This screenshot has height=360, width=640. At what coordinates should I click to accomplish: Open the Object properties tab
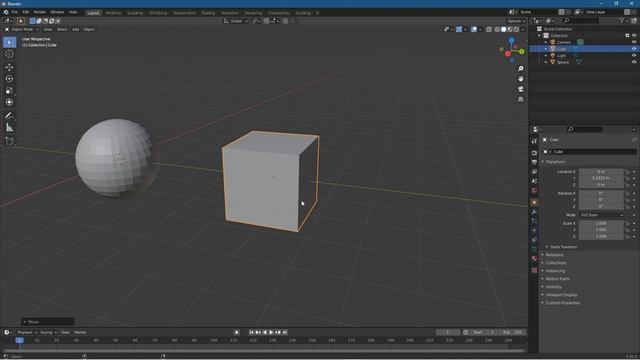(x=534, y=202)
